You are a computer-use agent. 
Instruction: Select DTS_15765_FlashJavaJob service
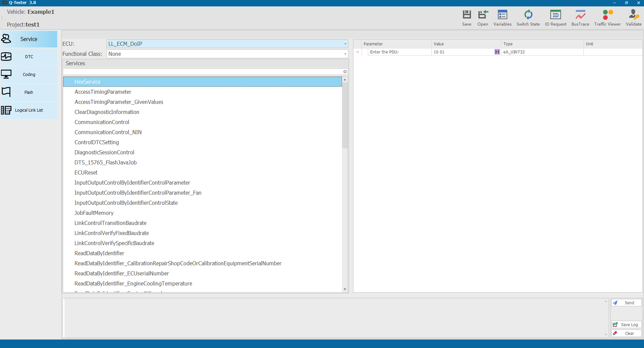tap(203, 162)
